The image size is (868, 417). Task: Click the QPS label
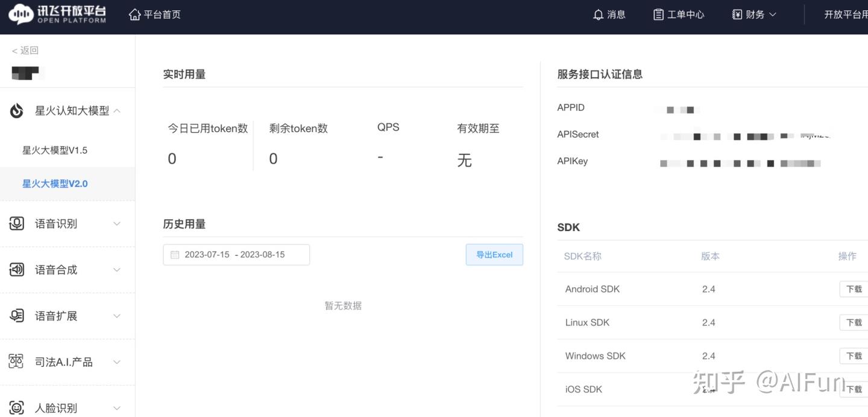pyautogui.click(x=388, y=127)
